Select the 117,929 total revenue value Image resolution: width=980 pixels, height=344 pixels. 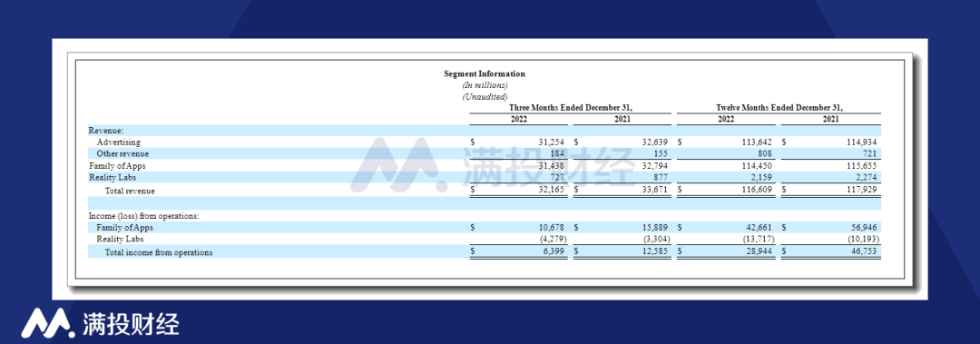coord(863,191)
